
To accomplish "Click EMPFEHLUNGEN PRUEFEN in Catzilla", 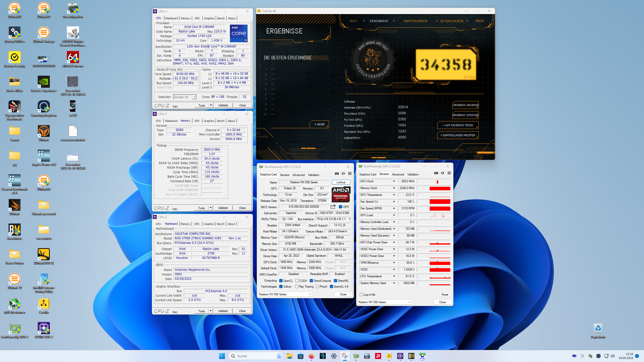I will coord(458,135).
